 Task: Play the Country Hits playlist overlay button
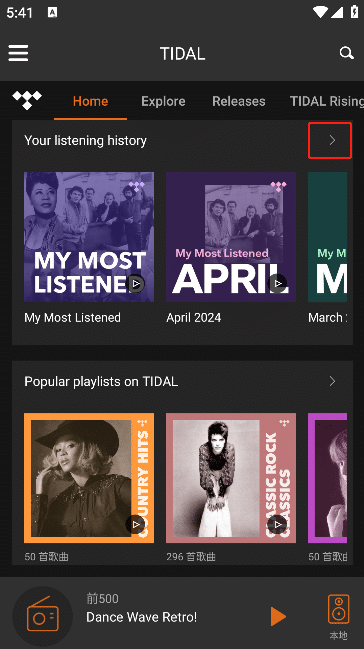pyautogui.click(x=136, y=525)
